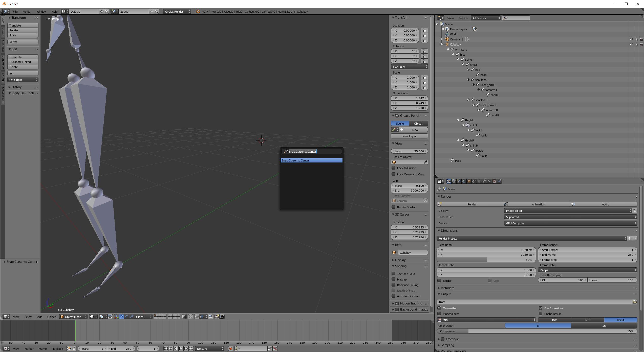Click the translate manipulator arrow icon
644x352 pixels.
click(x=121, y=317)
